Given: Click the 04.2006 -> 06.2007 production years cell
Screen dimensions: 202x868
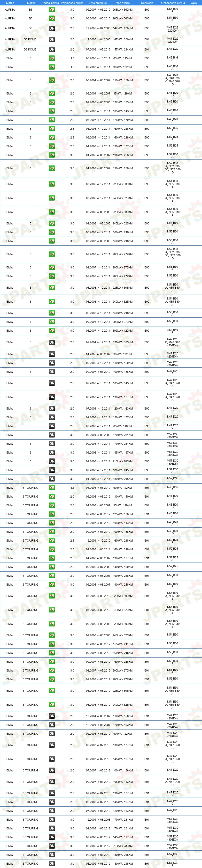Looking at the screenshot, I should click(98, 558).
